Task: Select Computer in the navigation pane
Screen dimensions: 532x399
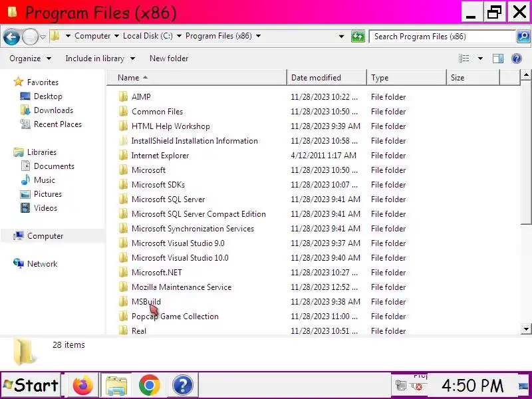Action: tap(45, 236)
